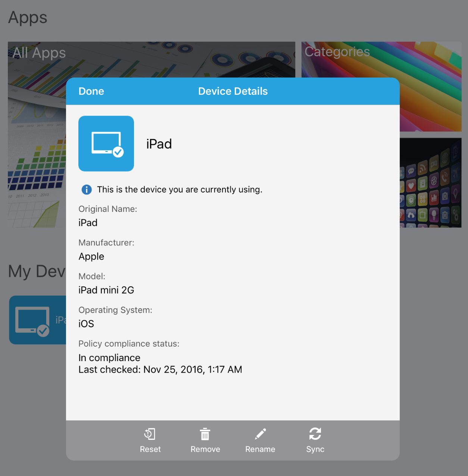
Task: Click the Sync arrows icon
Action: coord(315,434)
